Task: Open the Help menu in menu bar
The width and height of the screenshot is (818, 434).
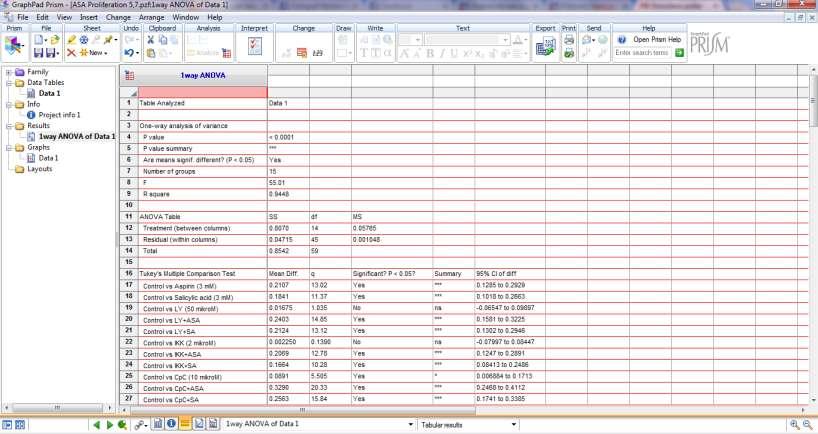Action: pos(214,17)
